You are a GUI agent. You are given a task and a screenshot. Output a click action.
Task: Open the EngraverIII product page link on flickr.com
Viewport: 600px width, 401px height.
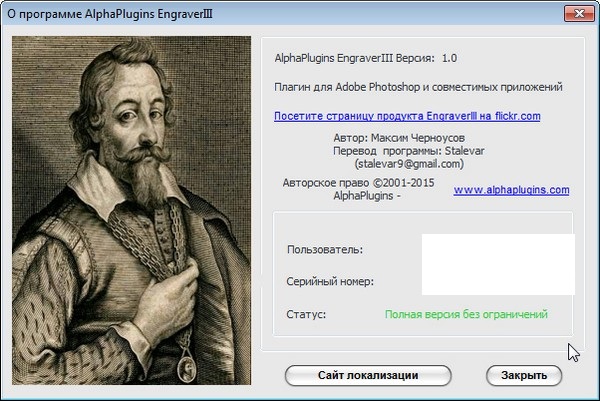(x=407, y=116)
